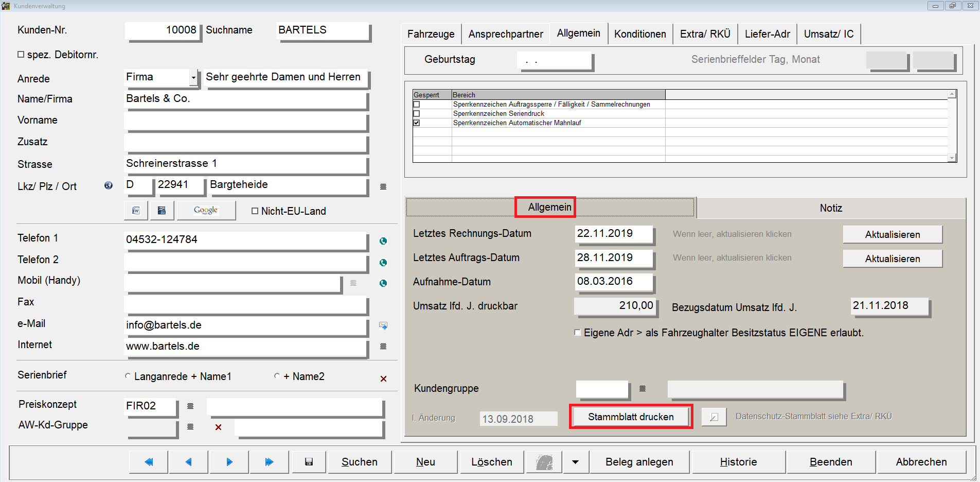The width and height of the screenshot is (980, 482).
Task: Toggle the spez. Debitornr. checkbox
Action: coord(21,54)
